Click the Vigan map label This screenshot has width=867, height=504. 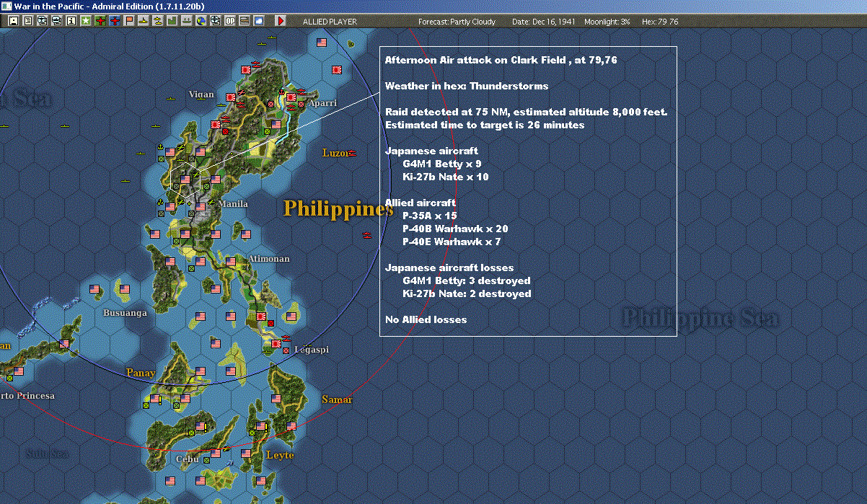point(201,94)
